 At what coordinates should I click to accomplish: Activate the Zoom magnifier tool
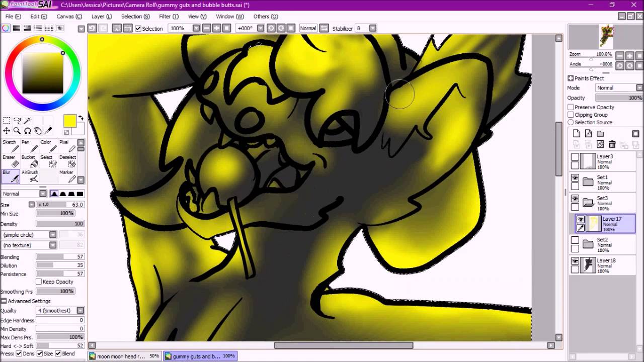pos(17,131)
